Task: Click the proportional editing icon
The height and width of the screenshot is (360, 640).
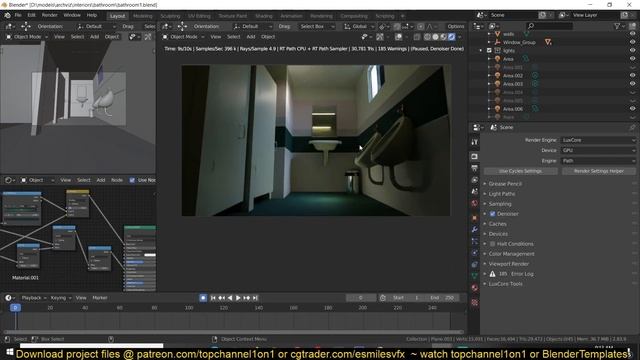Action: point(421,26)
